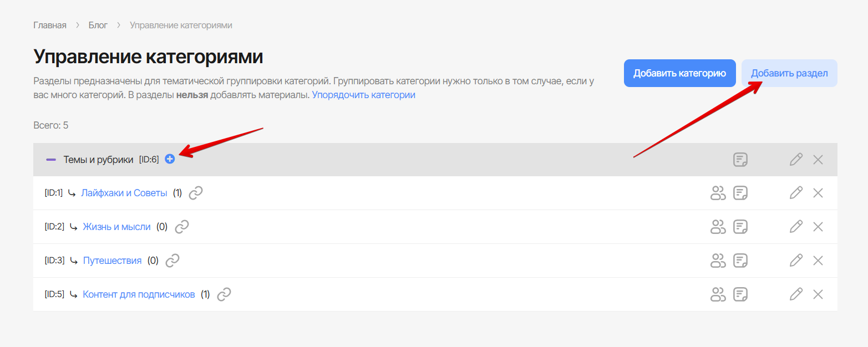Edit Темы и рубрики section with the pencil icon
This screenshot has height=347, width=868.
click(x=796, y=160)
